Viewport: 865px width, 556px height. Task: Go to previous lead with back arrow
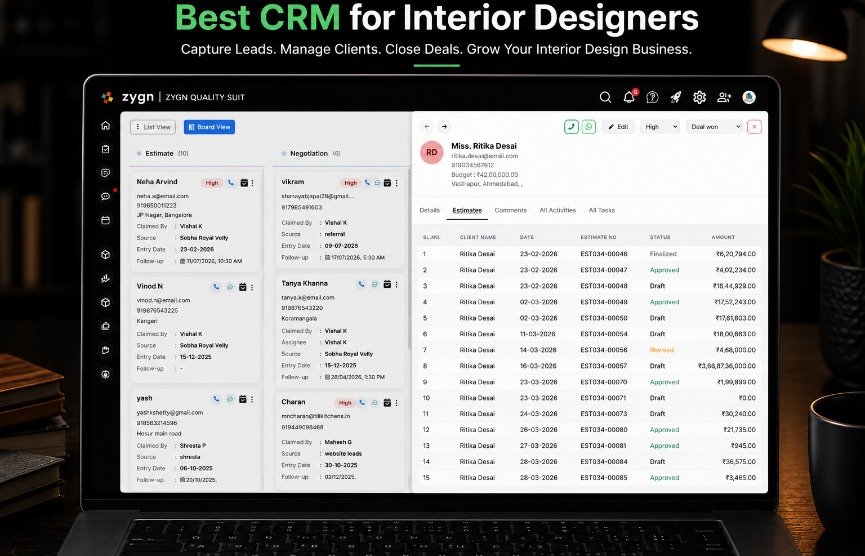tap(427, 127)
